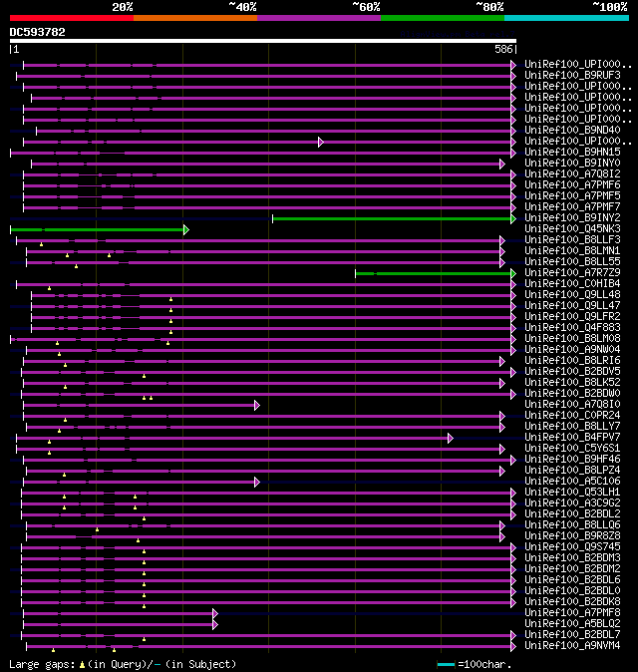Click the purple arrowhead ending the B8LLF3 alignment

(x=502, y=241)
